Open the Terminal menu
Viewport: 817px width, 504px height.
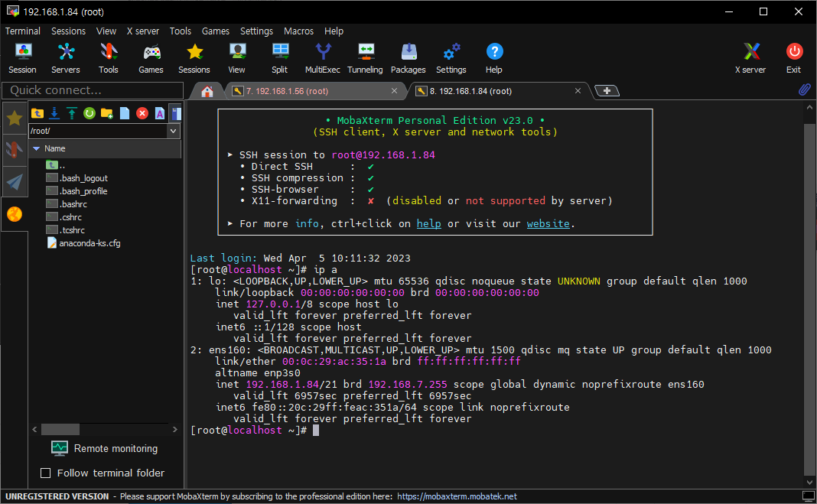22,31
